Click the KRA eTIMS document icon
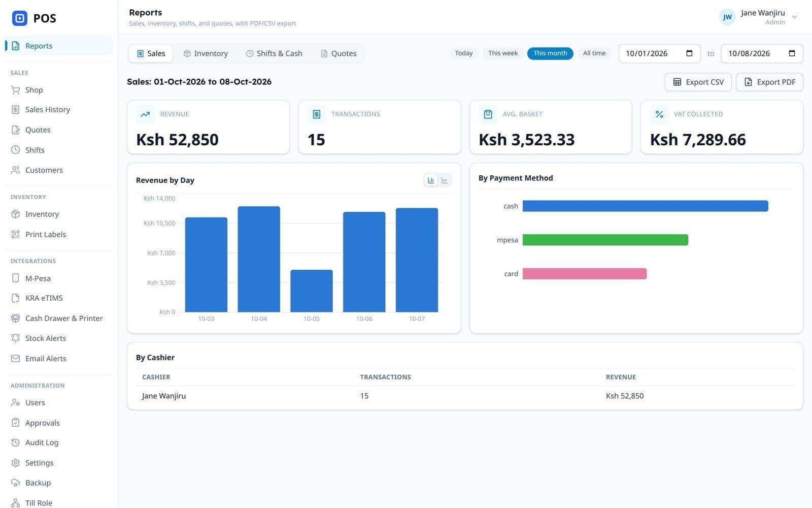This screenshot has height=508, width=812. pos(16,298)
